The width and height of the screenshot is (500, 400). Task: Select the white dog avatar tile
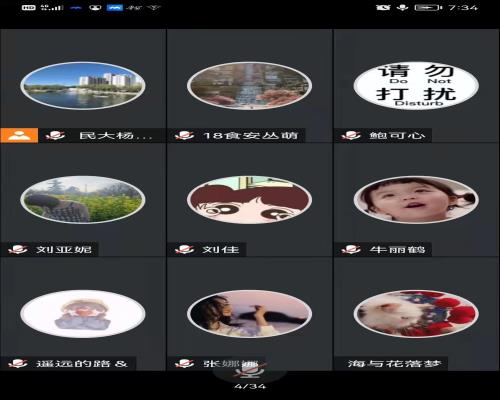pos(416,314)
